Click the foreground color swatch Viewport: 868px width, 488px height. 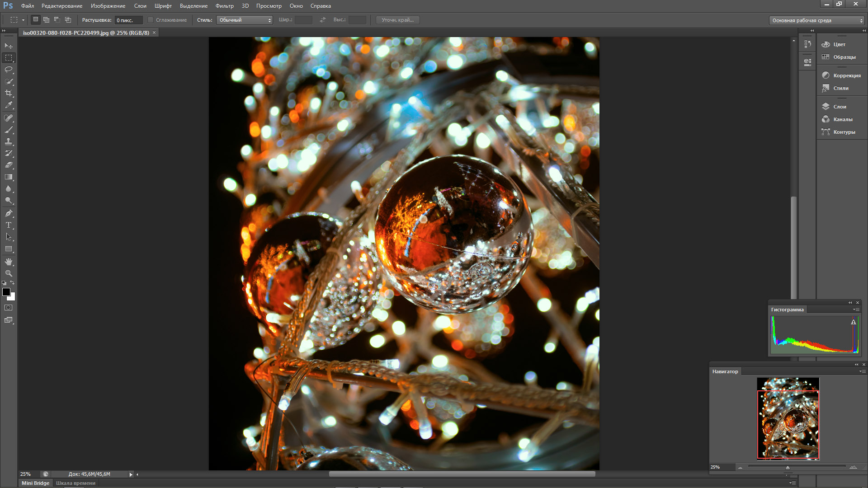coord(6,292)
